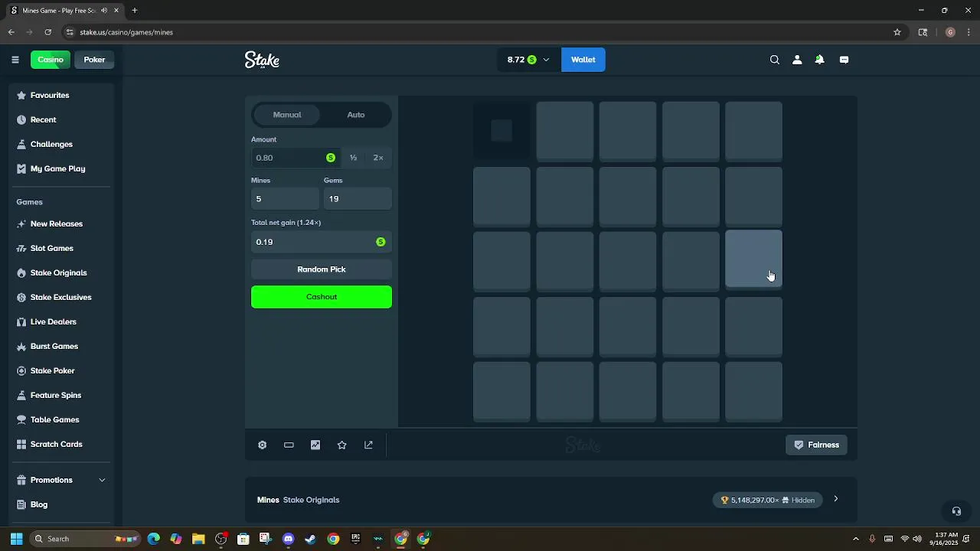980x551 pixels.
Task: Click the Stake Originals link below game
Action: 311,500
